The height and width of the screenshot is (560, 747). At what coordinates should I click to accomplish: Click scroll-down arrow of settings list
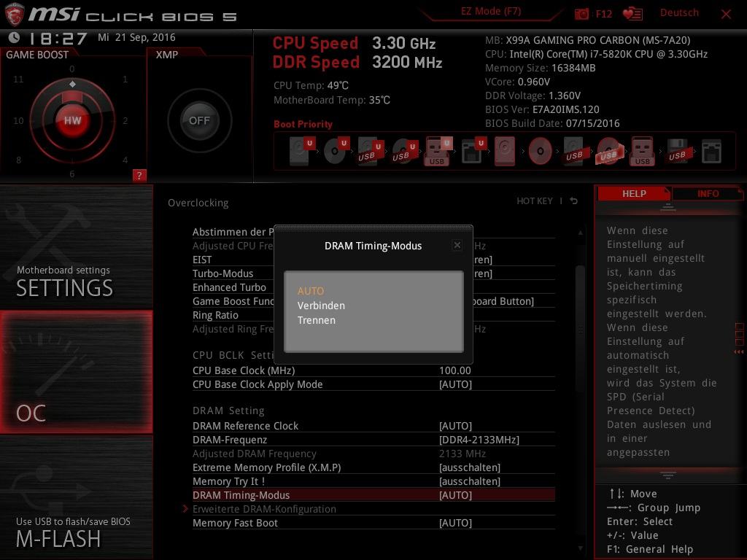click(x=580, y=548)
